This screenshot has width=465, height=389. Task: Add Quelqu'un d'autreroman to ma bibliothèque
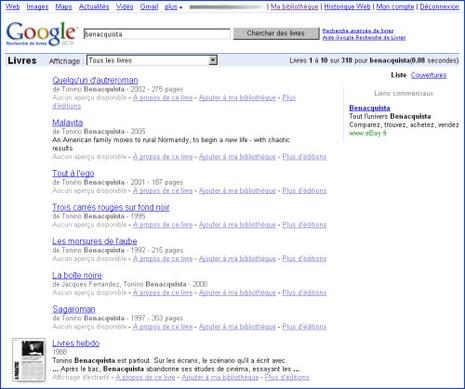[x=237, y=98]
